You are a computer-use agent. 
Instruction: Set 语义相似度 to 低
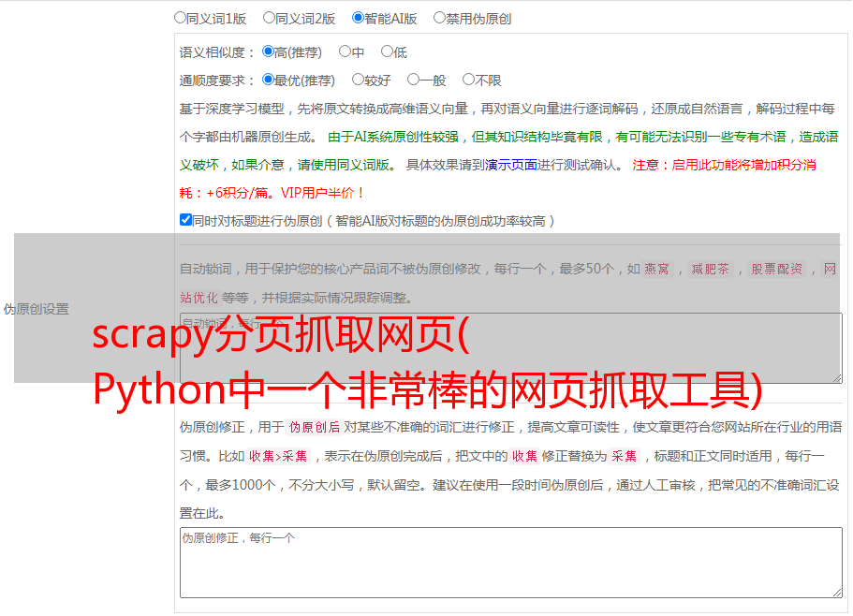pyautogui.click(x=387, y=51)
